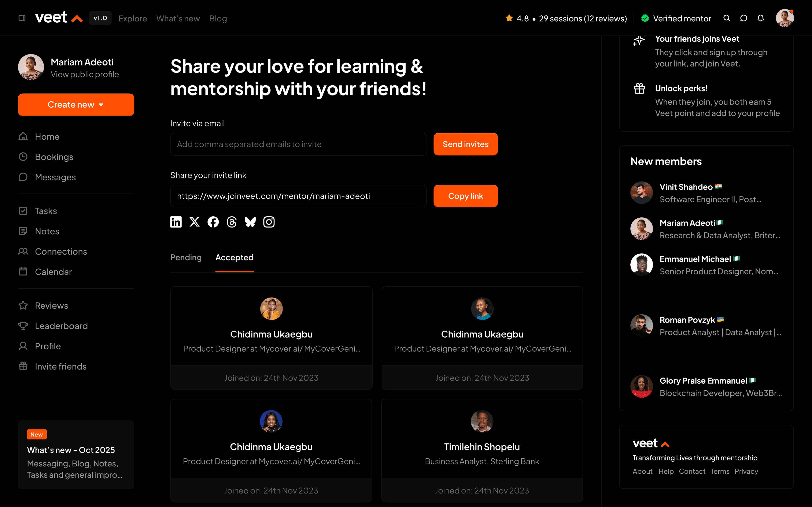Share invite link on X
Image resolution: width=812 pixels, height=507 pixels.
(195, 222)
